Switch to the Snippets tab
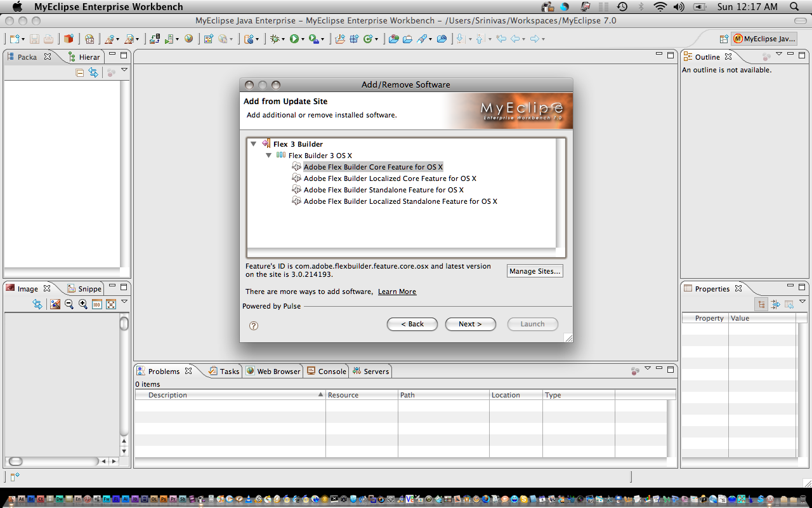Viewport: 812px width, 508px height. pyautogui.click(x=84, y=289)
